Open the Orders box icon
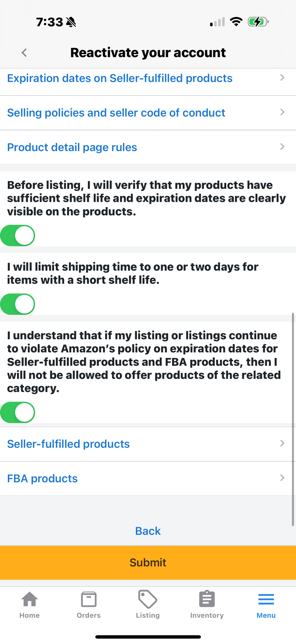The width and height of the screenshot is (296, 644). (89, 600)
